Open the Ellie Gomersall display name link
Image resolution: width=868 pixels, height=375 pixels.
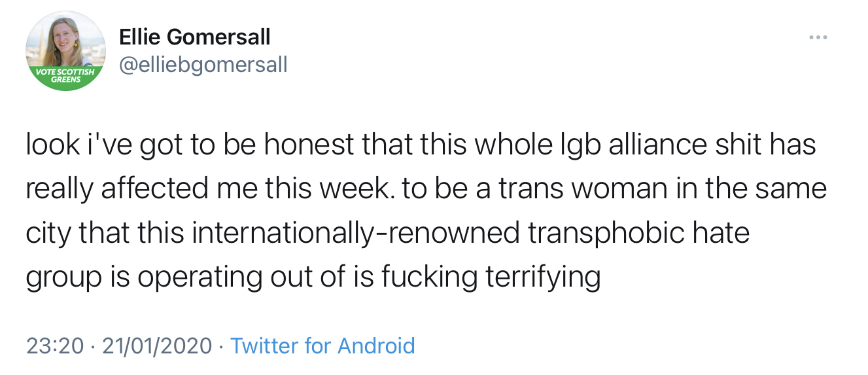[194, 37]
